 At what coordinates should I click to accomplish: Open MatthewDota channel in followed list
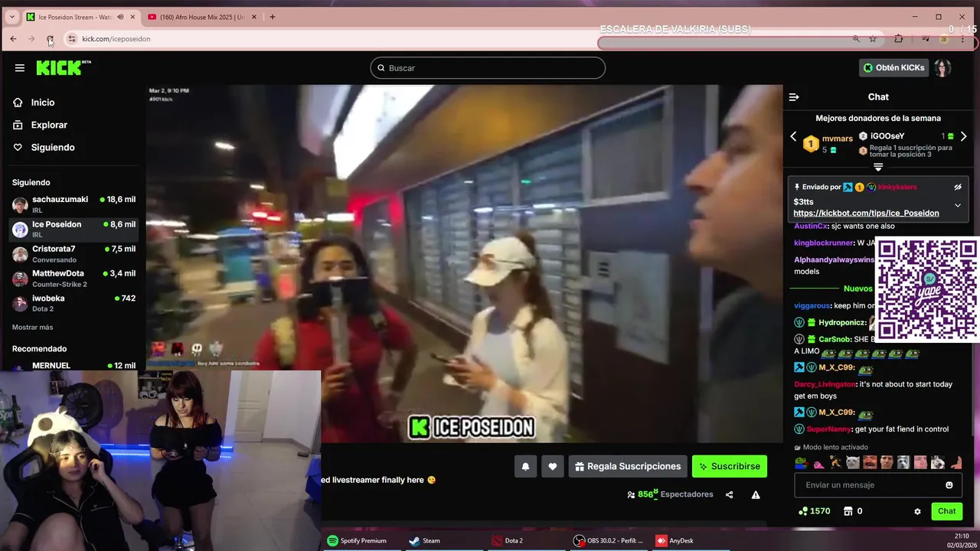pyautogui.click(x=73, y=278)
